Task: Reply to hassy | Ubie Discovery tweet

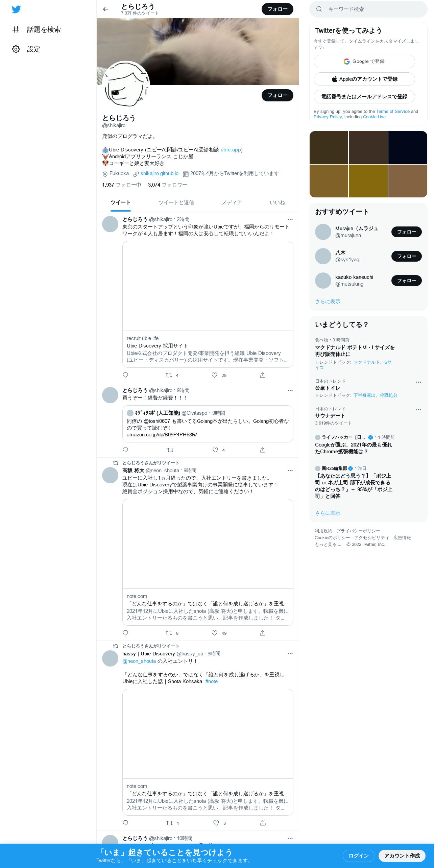Action: [125, 823]
